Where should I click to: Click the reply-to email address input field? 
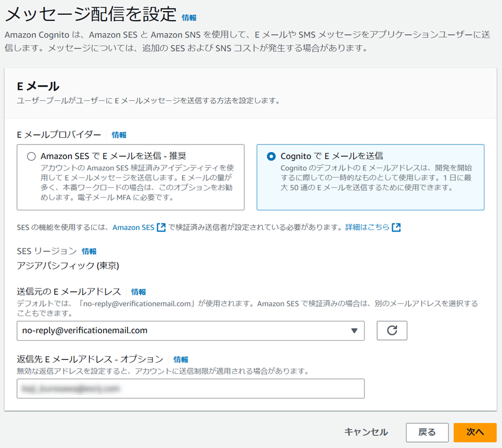186,388
